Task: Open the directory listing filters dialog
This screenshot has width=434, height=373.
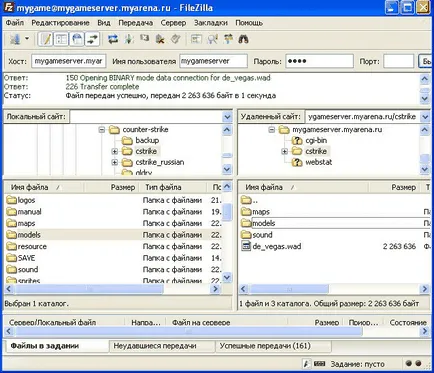Action: [x=196, y=39]
